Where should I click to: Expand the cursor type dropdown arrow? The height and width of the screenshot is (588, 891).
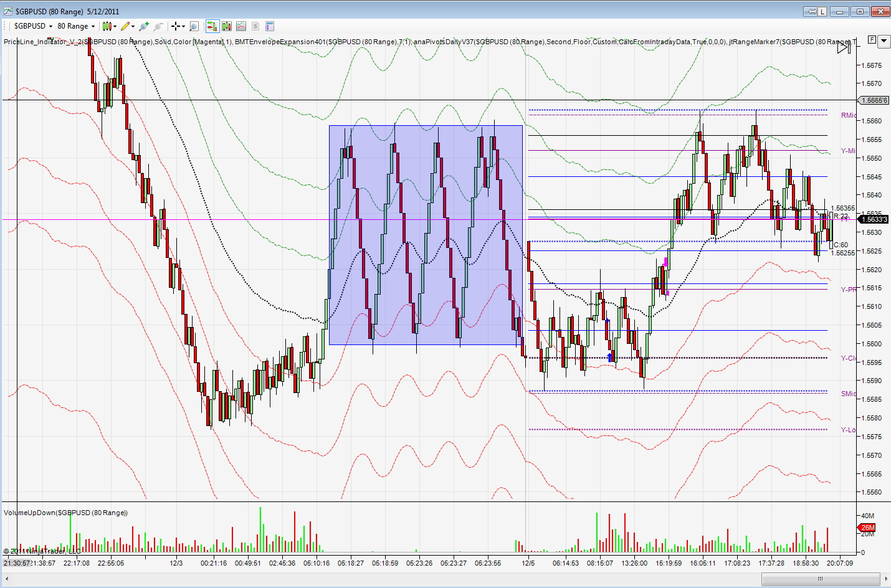[x=183, y=26]
